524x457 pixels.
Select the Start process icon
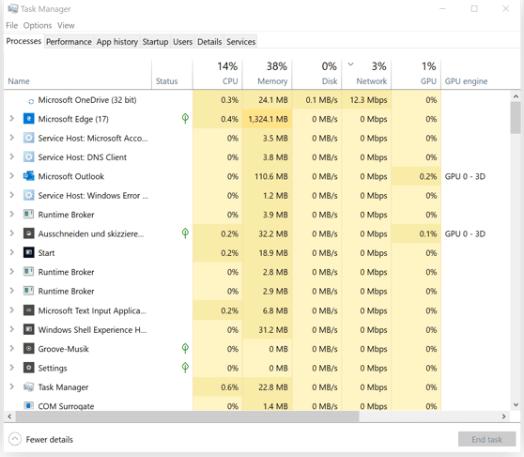click(28, 253)
